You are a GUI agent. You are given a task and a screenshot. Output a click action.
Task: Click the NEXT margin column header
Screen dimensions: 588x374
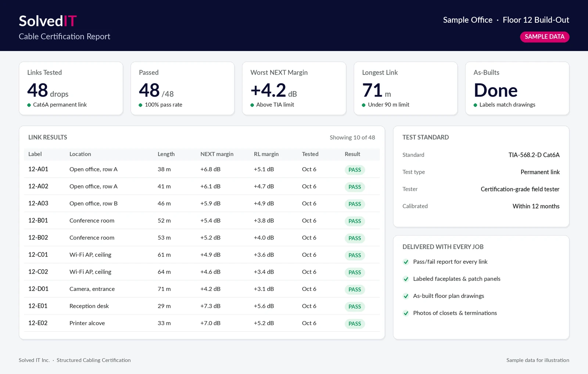(217, 154)
